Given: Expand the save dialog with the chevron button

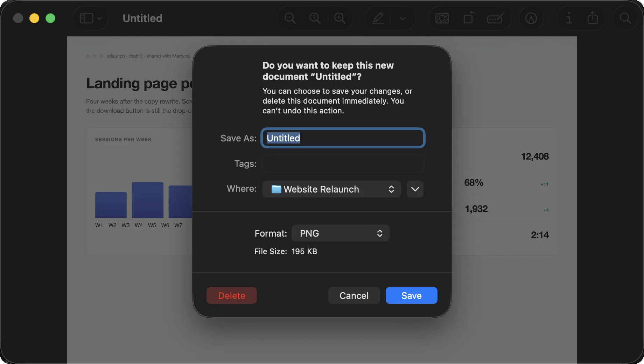Looking at the screenshot, I should pos(415,189).
